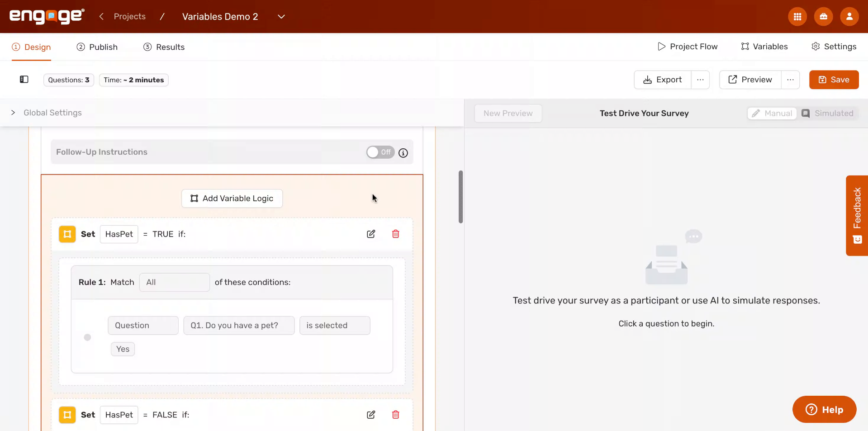
Task: Open the Variables Demo 2 project dropdown
Action: [281, 17]
